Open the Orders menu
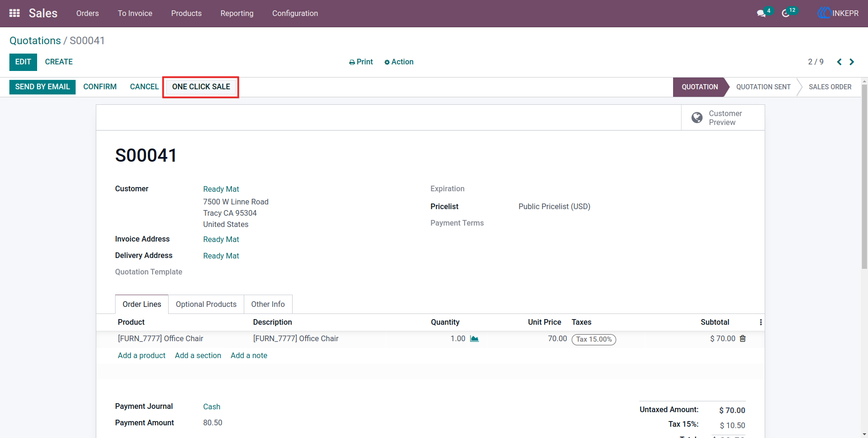The width and height of the screenshot is (868, 438). coord(87,13)
